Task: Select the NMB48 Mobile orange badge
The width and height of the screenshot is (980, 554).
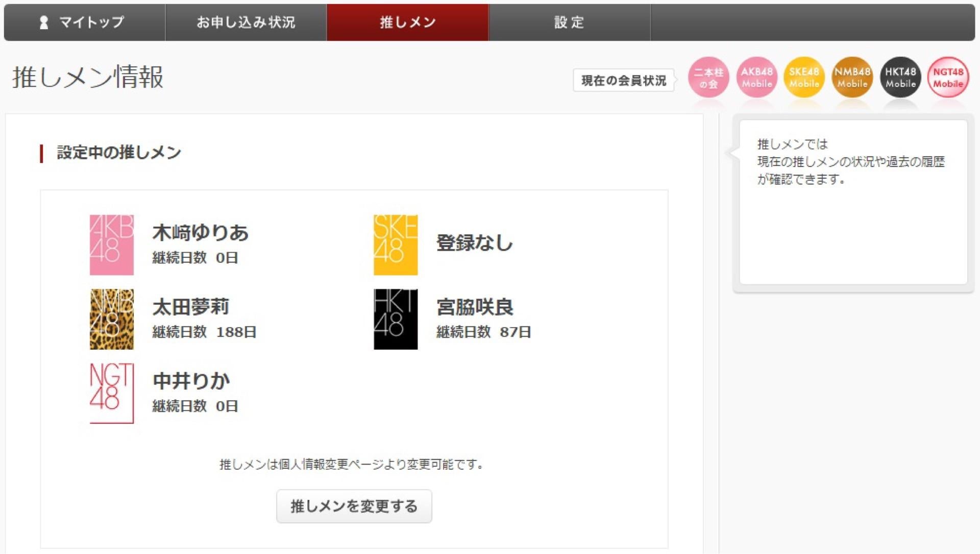Action: (852, 78)
